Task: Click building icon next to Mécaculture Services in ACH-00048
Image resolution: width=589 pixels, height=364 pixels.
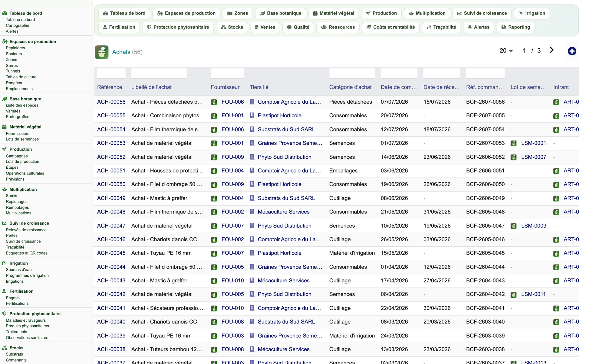Action: click(252, 212)
